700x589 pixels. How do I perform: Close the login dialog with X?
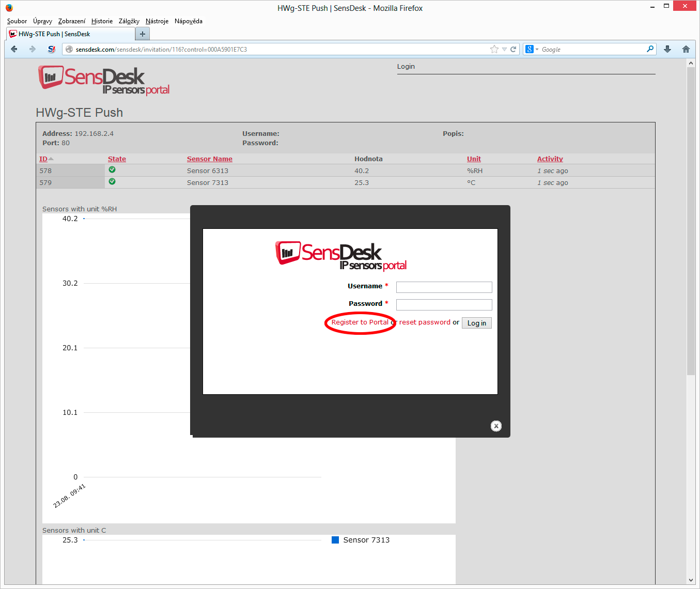pos(496,426)
